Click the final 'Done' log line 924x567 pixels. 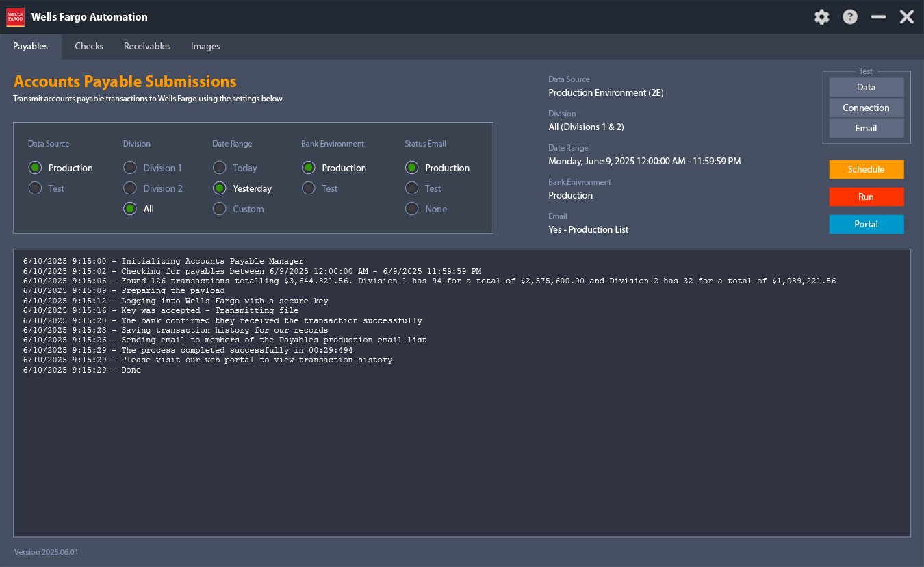coord(81,370)
